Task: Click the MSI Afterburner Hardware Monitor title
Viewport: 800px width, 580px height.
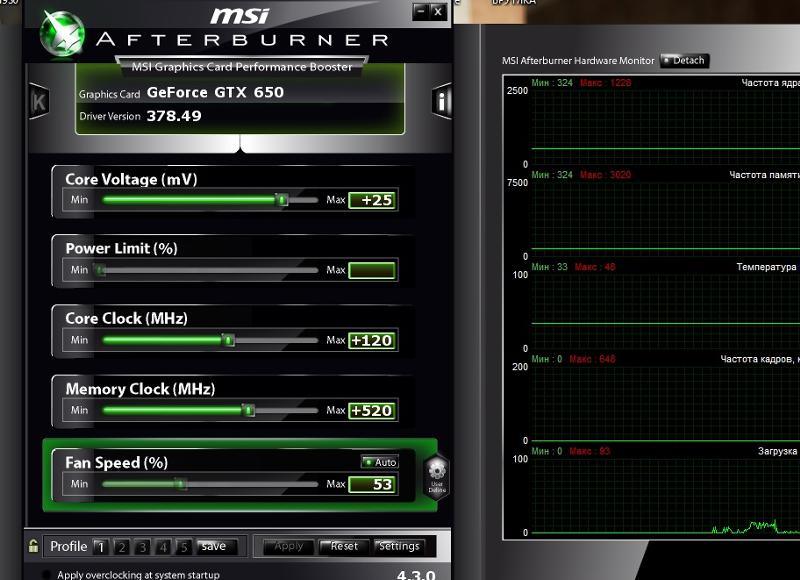Action: (x=578, y=61)
